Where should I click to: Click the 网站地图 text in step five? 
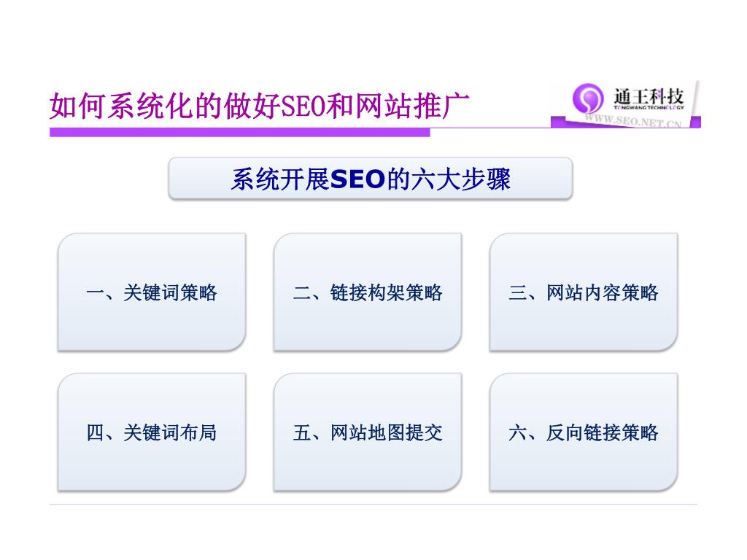(368, 433)
